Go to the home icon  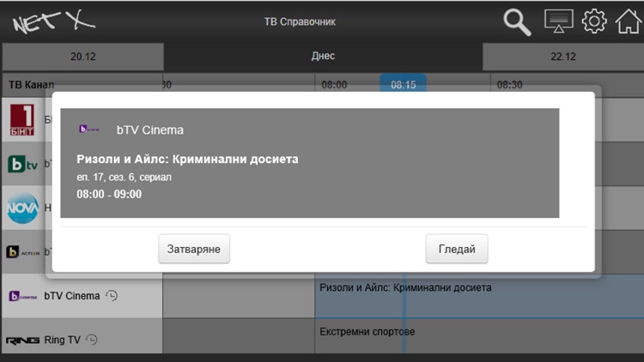click(x=628, y=21)
